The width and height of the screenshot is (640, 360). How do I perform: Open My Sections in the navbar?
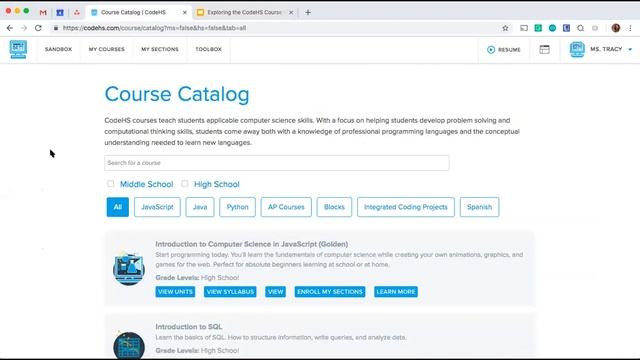[160, 49]
